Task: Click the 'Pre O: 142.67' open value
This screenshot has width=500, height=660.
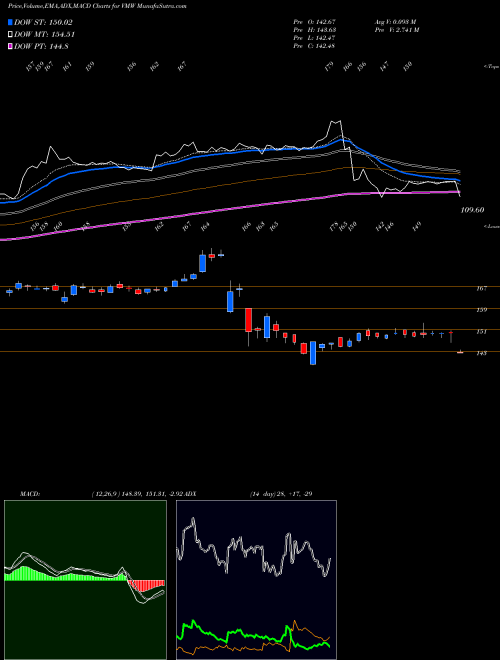Action: 314,22
